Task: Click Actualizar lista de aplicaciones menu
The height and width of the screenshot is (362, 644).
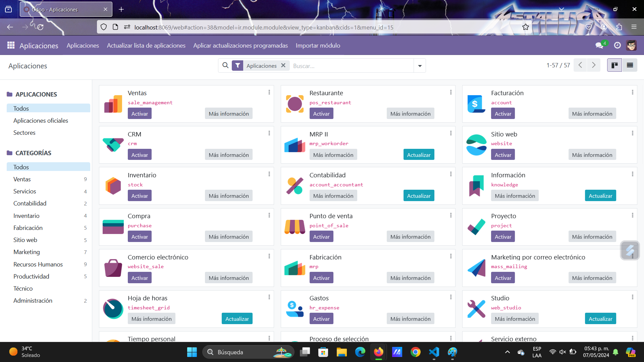Action: point(146,45)
